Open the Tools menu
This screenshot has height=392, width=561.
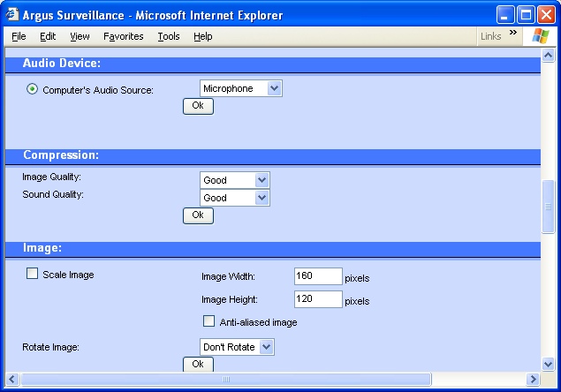coord(169,36)
